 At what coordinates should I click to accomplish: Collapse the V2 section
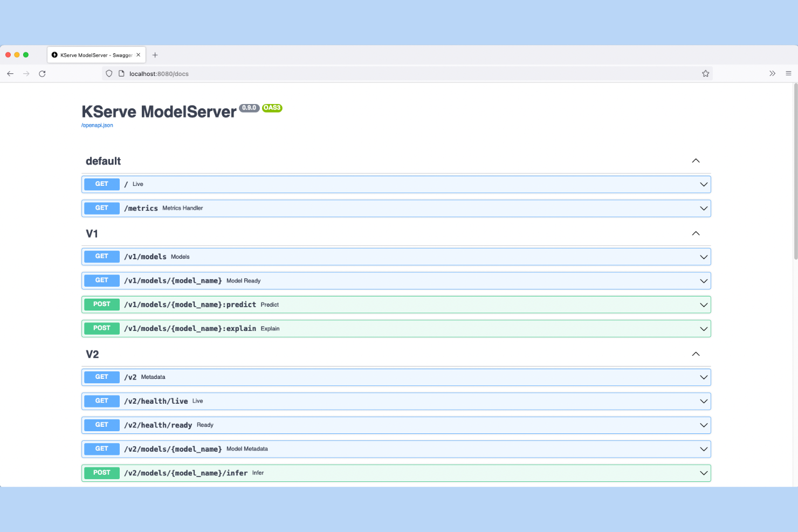[696, 354]
